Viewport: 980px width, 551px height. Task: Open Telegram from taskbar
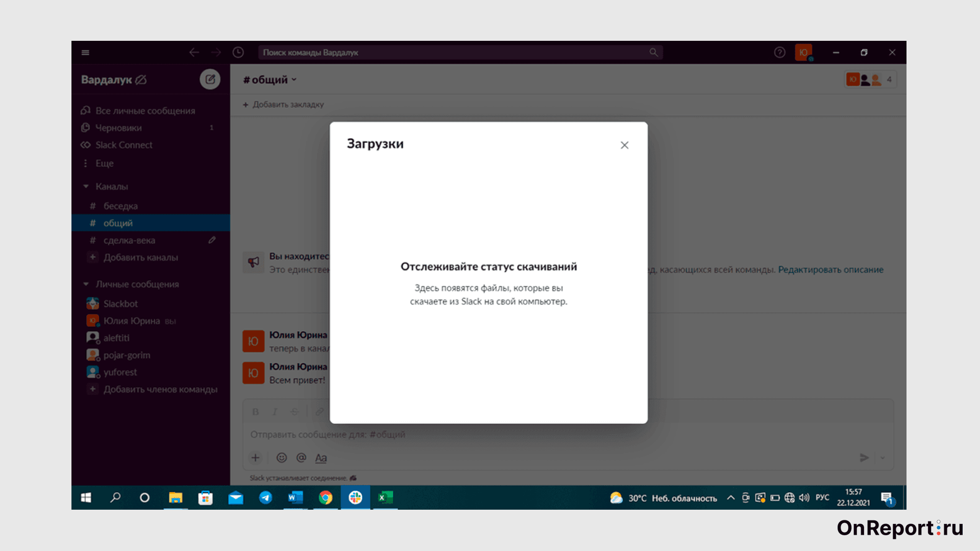coord(265,497)
